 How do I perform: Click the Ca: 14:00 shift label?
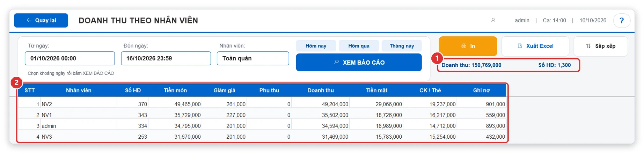[554, 20]
